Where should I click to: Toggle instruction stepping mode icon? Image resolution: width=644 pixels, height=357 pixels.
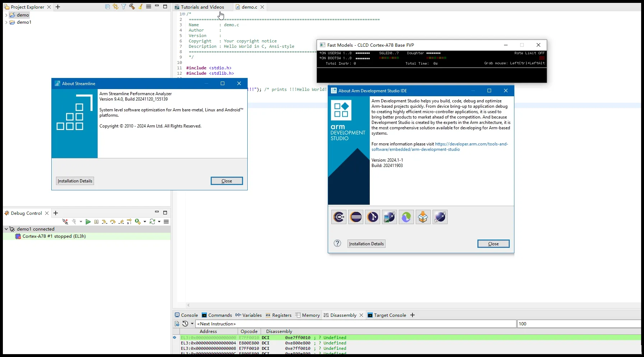point(129,222)
